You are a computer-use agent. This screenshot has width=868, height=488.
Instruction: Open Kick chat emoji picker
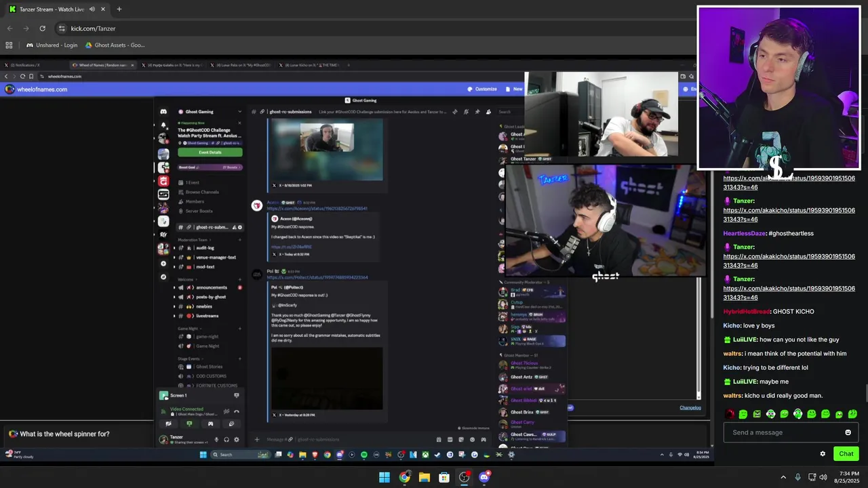pyautogui.click(x=848, y=432)
